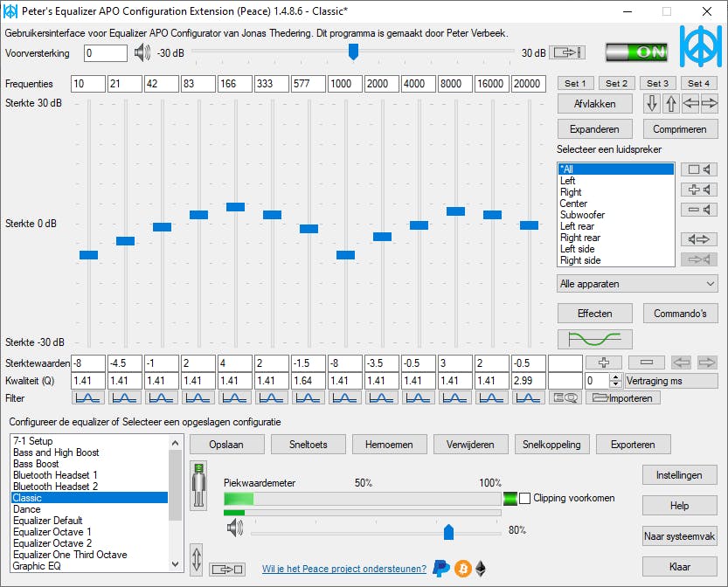The width and height of the screenshot is (728, 587).
Task: Click the Opslaan button
Action: (226, 445)
